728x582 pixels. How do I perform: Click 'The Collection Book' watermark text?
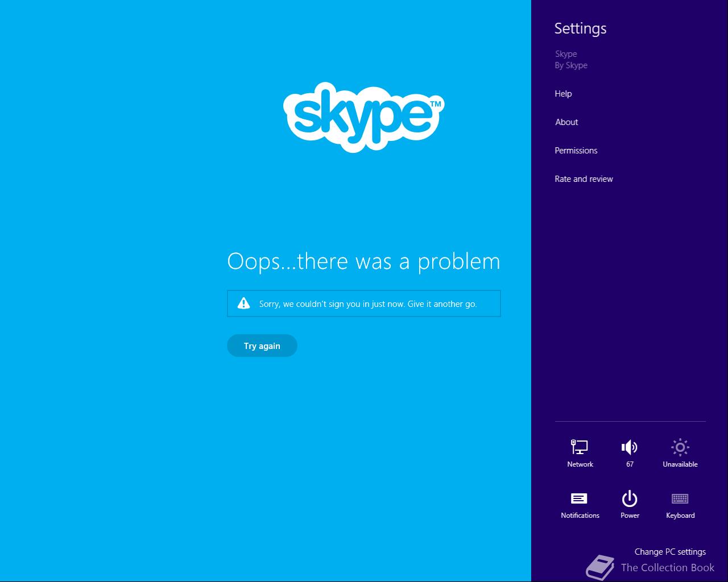(668, 567)
